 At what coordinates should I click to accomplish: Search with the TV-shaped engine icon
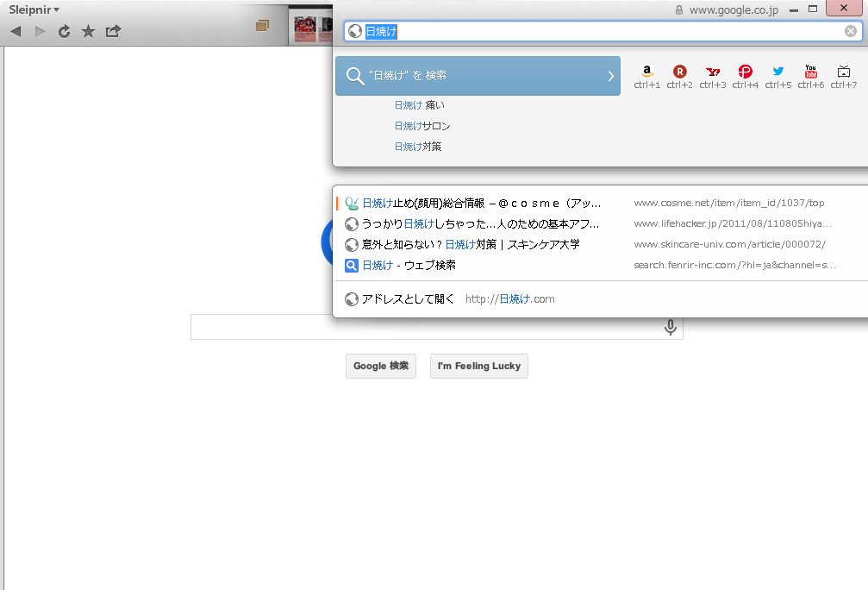click(x=844, y=72)
